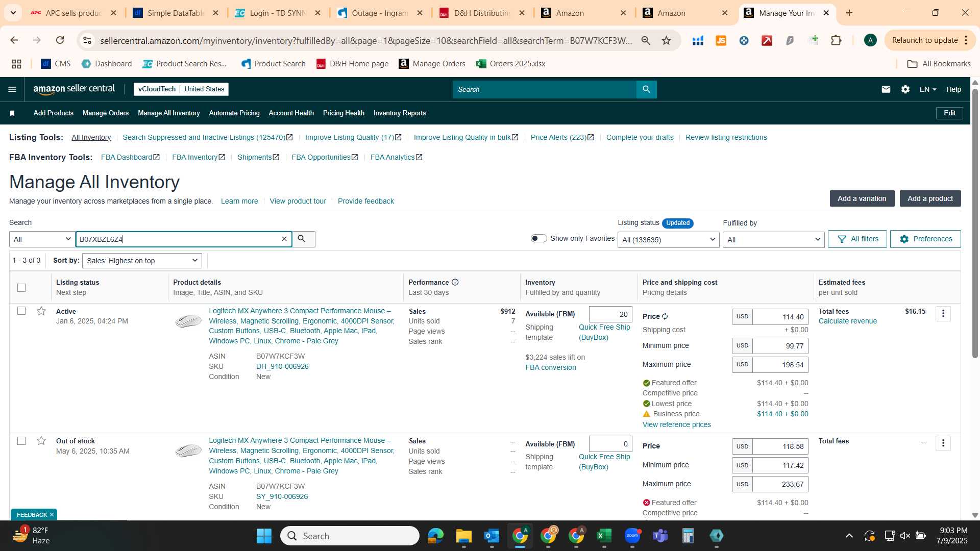Check the Out of stock listing checkbox

pyautogui.click(x=21, y=441)
